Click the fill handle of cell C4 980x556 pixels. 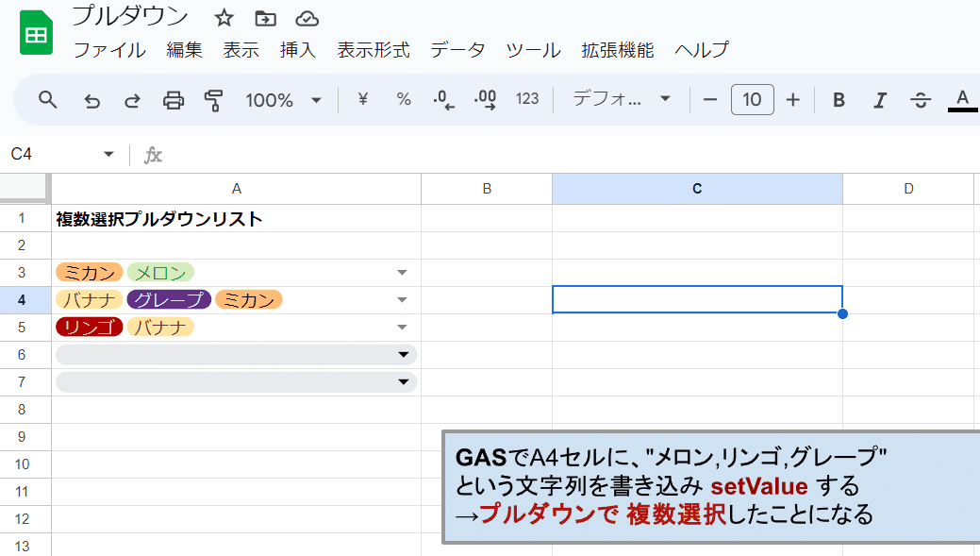(x=842, y=314)
